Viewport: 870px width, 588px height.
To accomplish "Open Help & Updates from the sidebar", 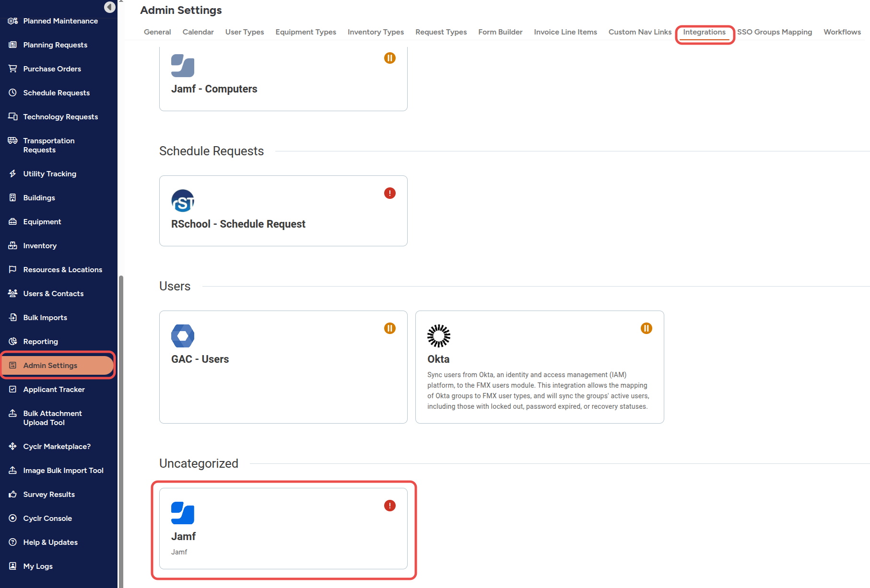I will coord(50,542).
